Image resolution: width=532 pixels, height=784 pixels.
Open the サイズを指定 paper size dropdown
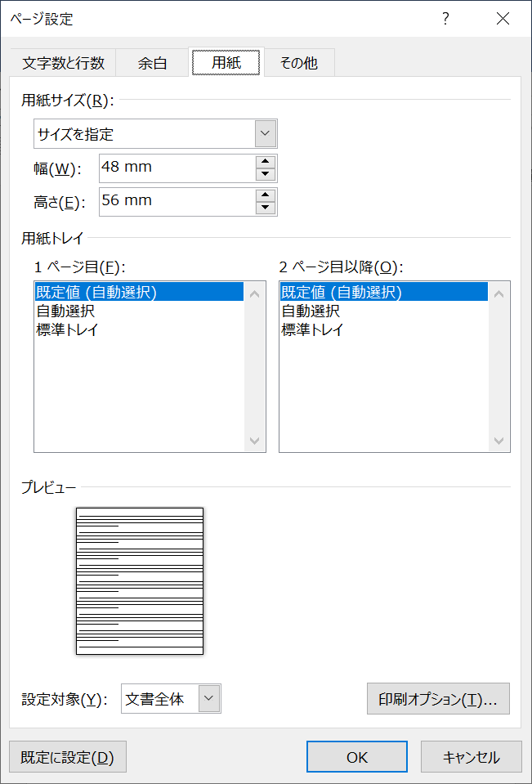(155, 133)
